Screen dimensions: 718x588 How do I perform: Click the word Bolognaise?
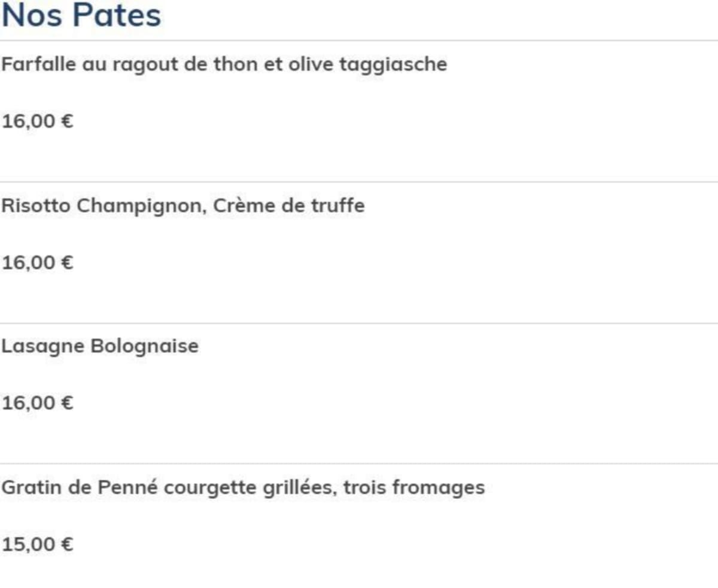144,346
